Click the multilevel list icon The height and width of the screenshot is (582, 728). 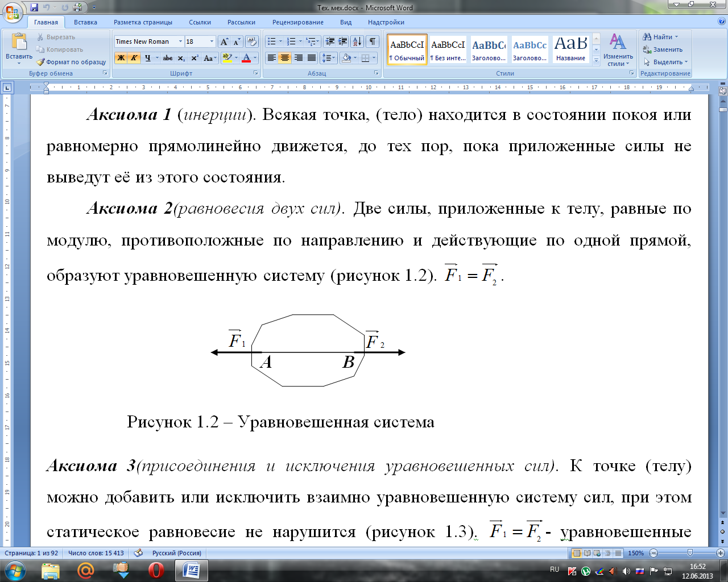pyautogui.click(x=311, y=41)
